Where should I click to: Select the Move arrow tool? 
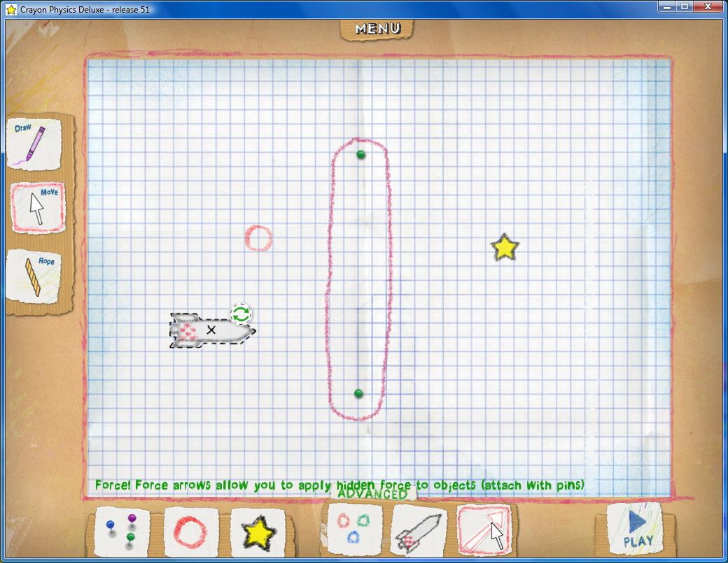point(38,208)
